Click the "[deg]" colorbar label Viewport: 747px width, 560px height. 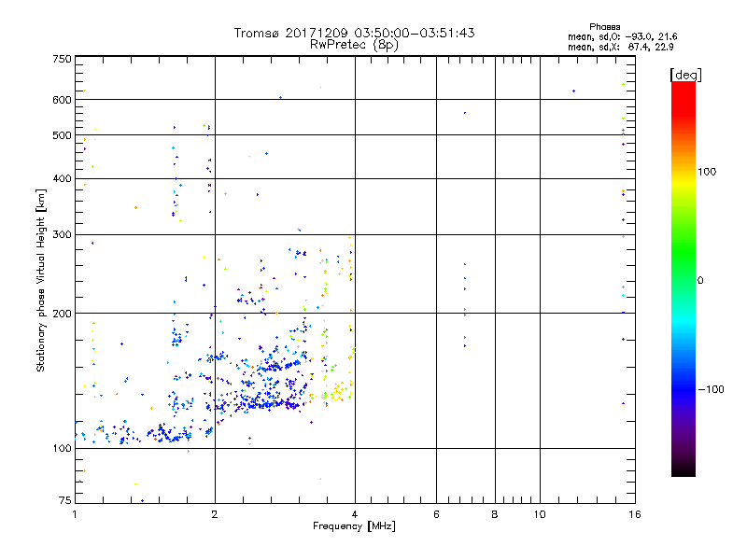(685, 75)
